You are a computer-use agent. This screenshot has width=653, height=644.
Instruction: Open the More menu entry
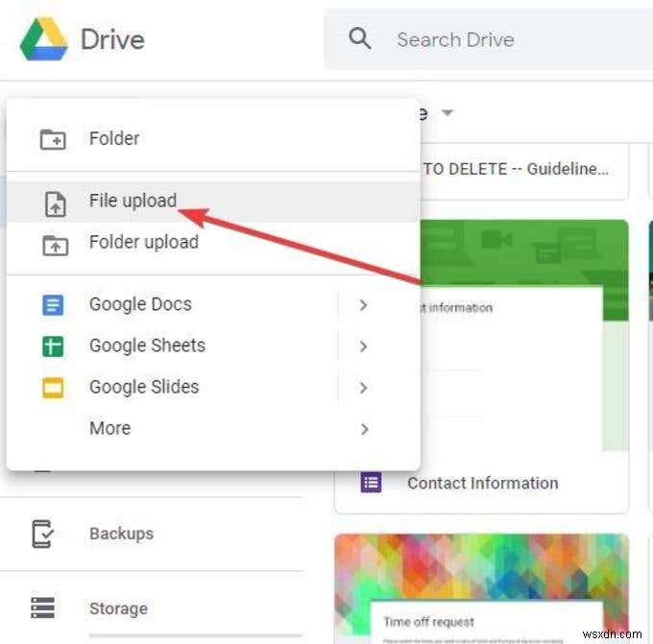pos(213,428)
